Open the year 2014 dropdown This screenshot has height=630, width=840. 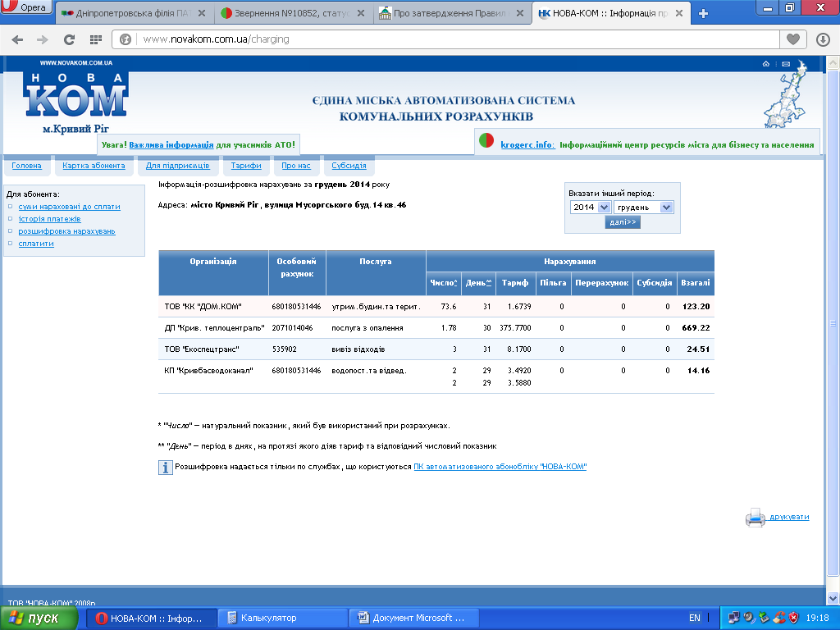tap(591, 208)
